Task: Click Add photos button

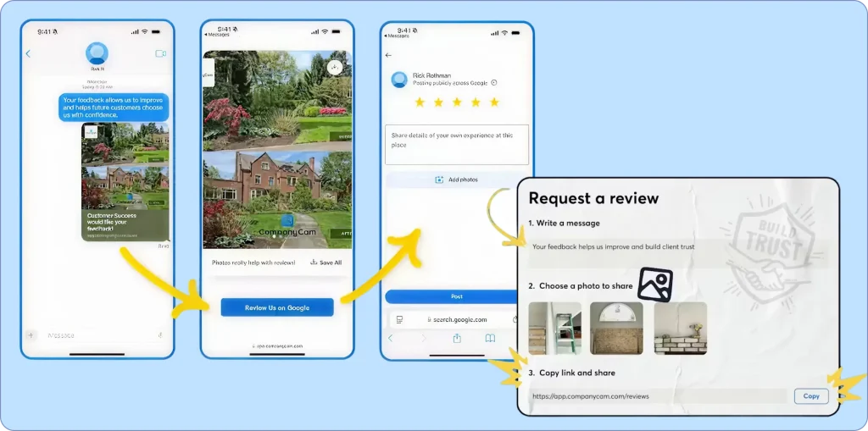Action: [x=457, y=180]
